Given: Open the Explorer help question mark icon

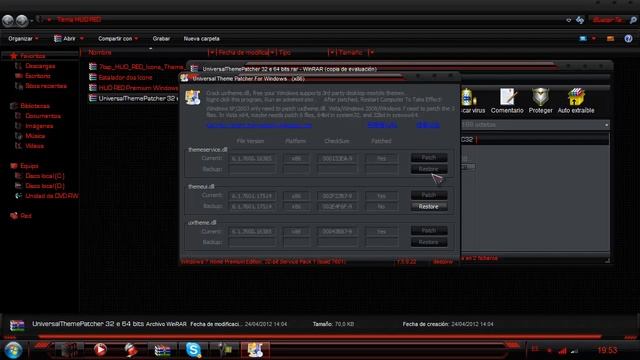Looking at the screenshot, I should pyautogui.click(x=628, y=38).
